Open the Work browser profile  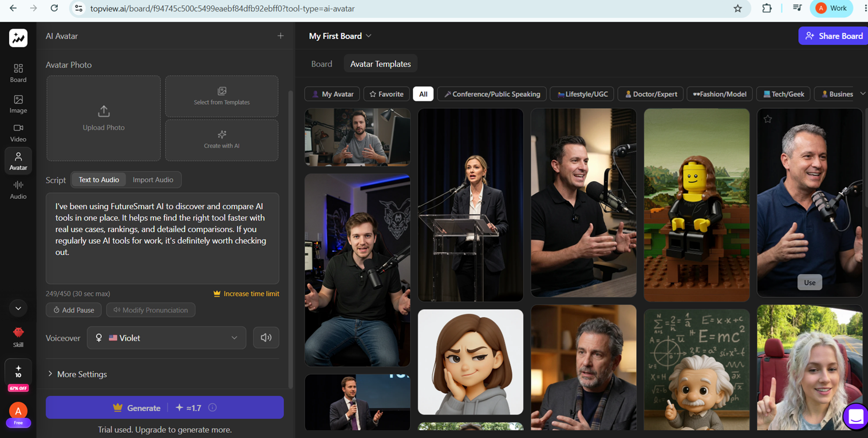[833, 8]
